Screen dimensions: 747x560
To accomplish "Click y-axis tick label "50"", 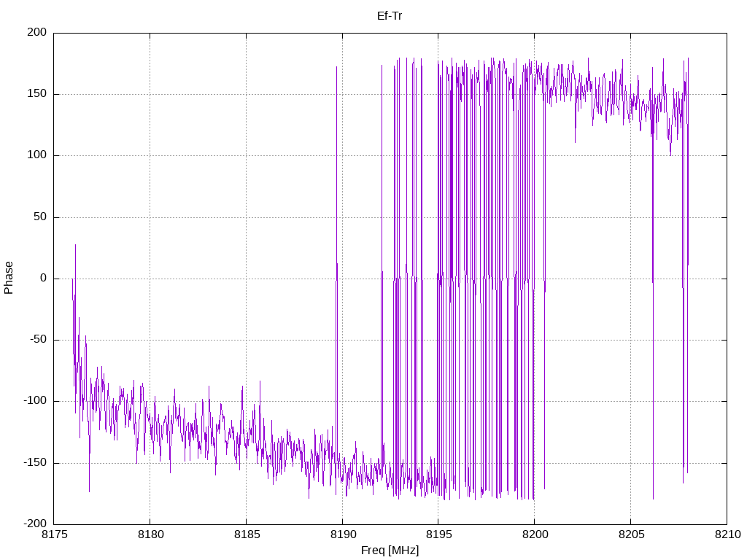I will pos(41,217).
